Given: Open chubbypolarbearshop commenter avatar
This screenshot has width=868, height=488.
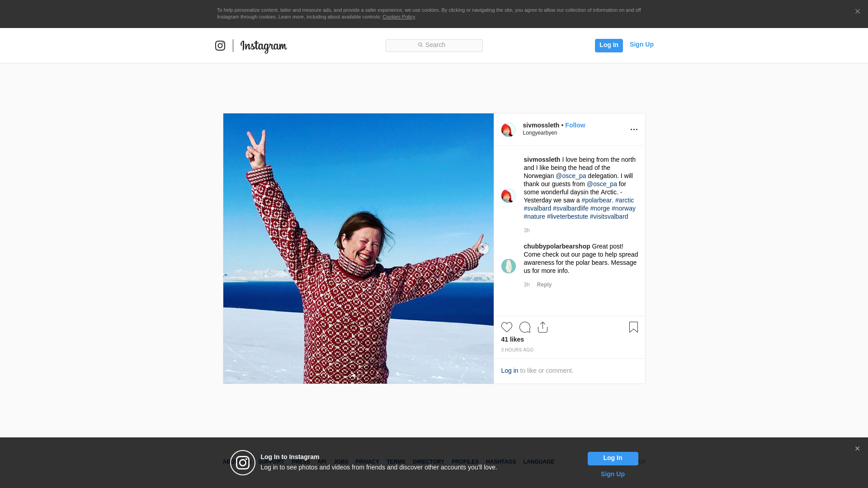Looking at the screenshot, I should tap(508, 266).
